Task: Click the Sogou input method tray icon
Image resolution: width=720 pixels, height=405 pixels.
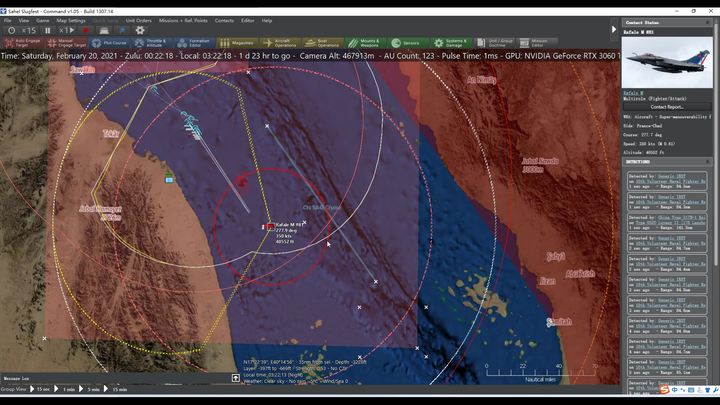Action: [664, 390]
